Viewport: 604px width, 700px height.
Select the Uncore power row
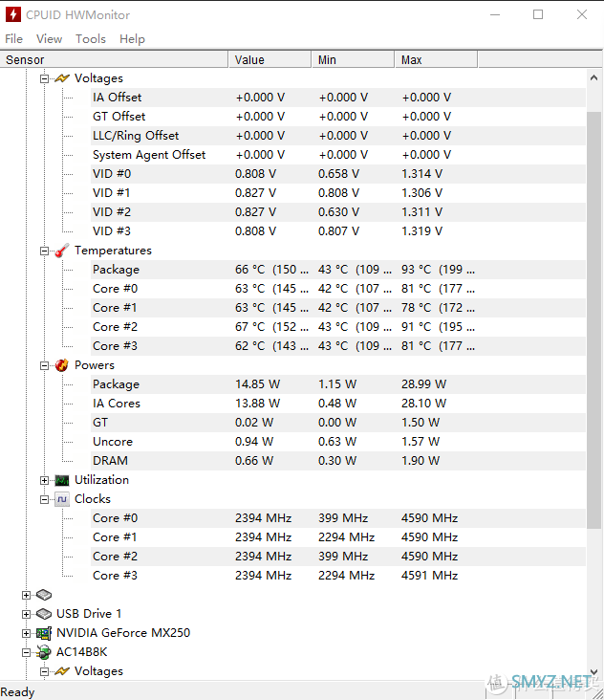pos(338,442)
